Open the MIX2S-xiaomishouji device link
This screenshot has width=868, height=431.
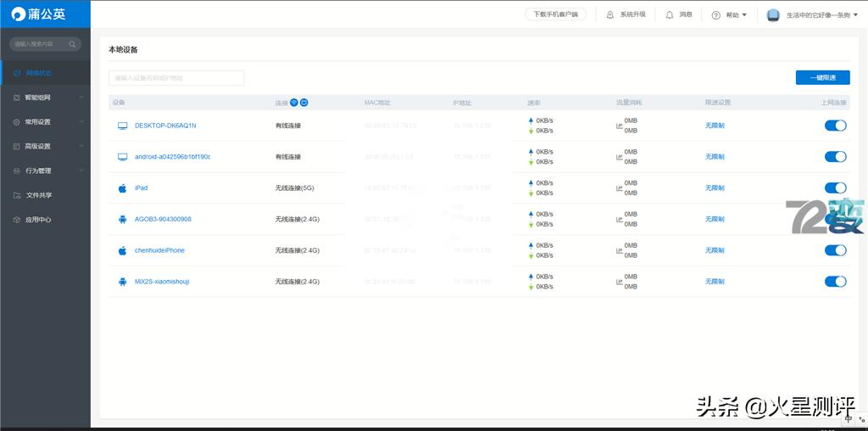pyautogui.click(x=162, y=282)
